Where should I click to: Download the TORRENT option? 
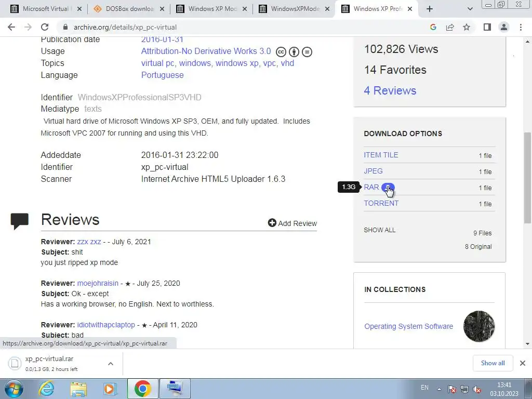click(381, 203)
